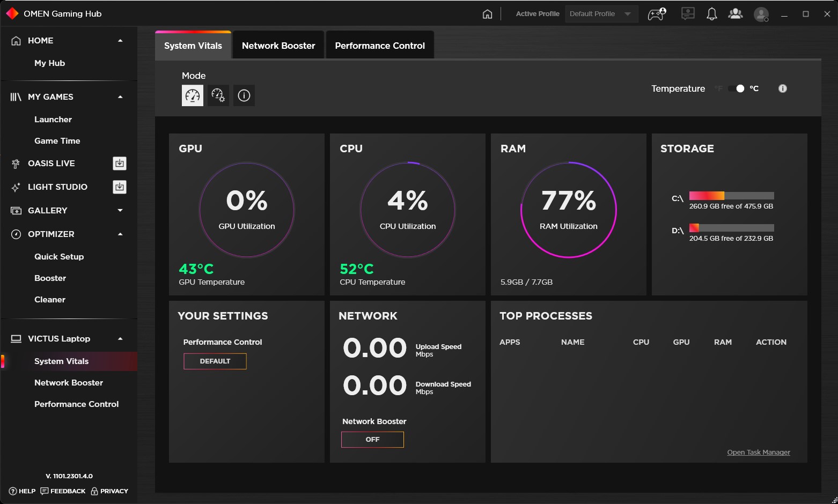Open My Hub in sidebar

pos(49,63)
